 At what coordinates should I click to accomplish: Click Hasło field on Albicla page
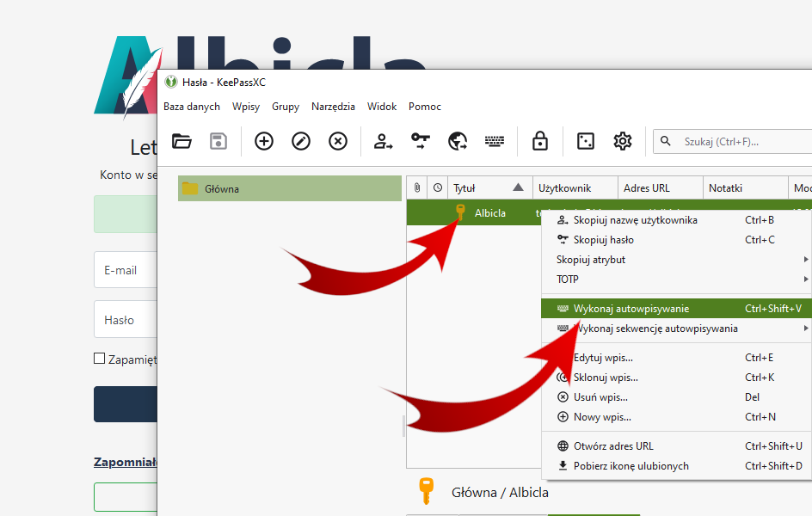126,319
